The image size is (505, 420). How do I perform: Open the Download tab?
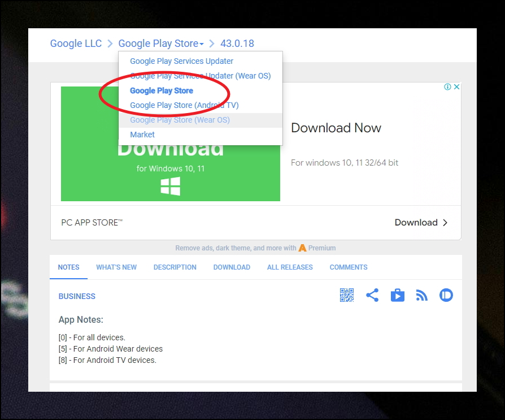tap(232, 267)
